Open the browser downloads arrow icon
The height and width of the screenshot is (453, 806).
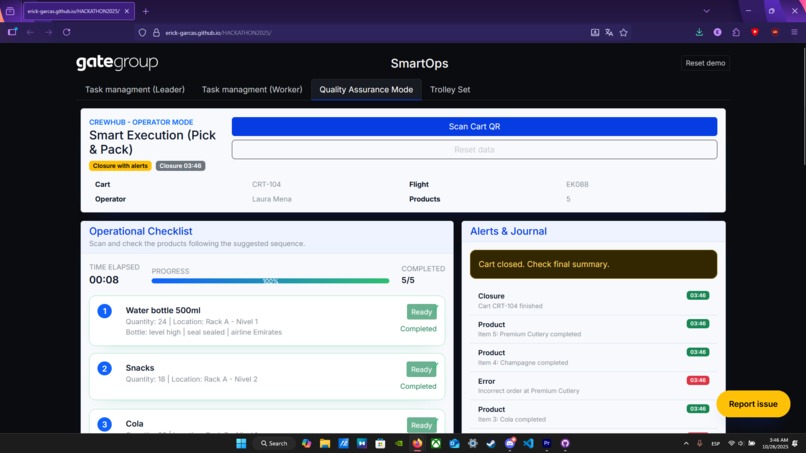(x=699, y=32)
